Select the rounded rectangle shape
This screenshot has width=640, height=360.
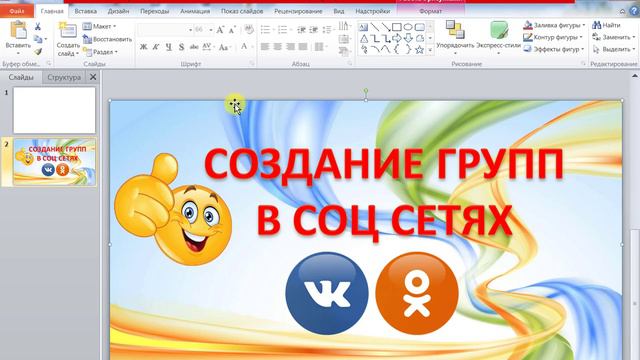tap(420, 27)
